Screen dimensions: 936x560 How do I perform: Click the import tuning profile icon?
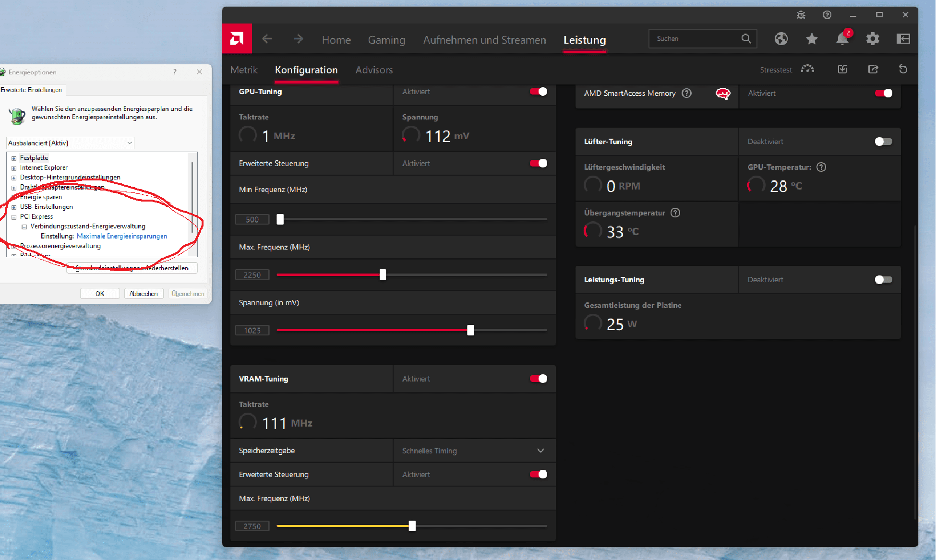tap(842, 69)
